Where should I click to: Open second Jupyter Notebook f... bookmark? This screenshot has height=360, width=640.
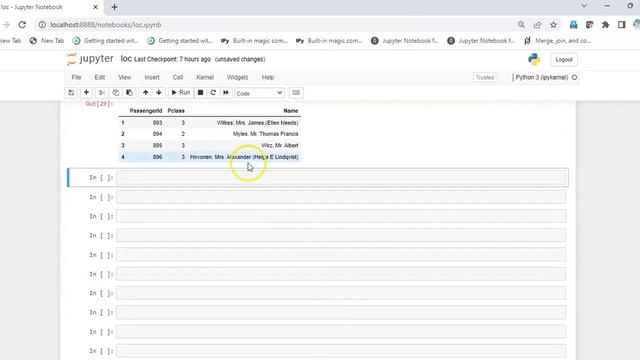(481, 41)
